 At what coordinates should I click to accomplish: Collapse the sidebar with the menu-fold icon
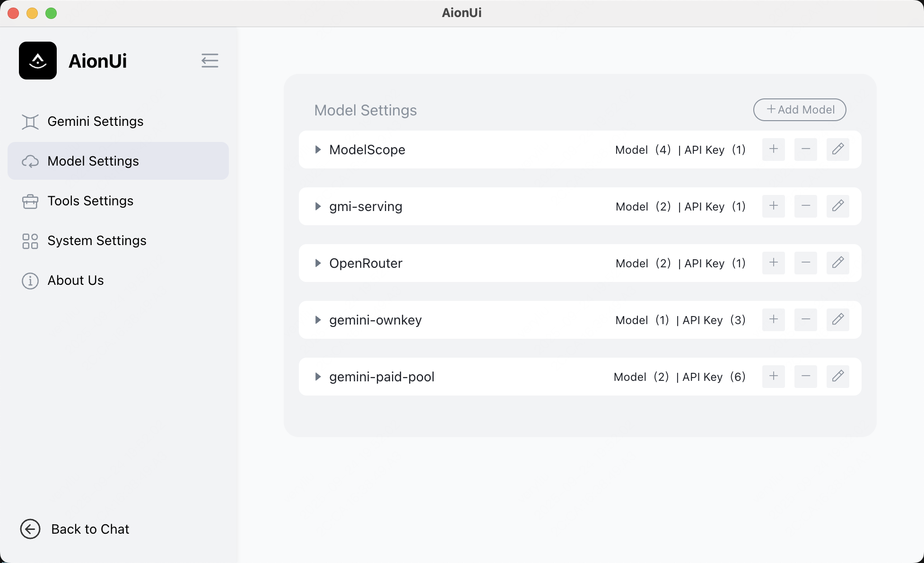pos(209,61)
